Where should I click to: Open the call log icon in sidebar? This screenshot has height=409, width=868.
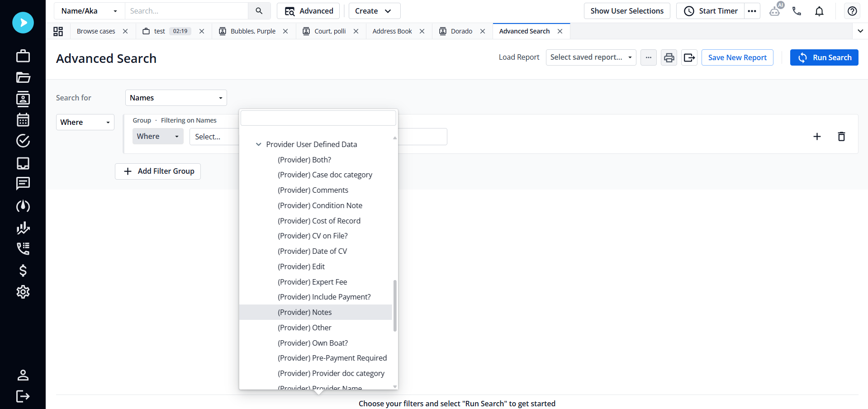23,248
